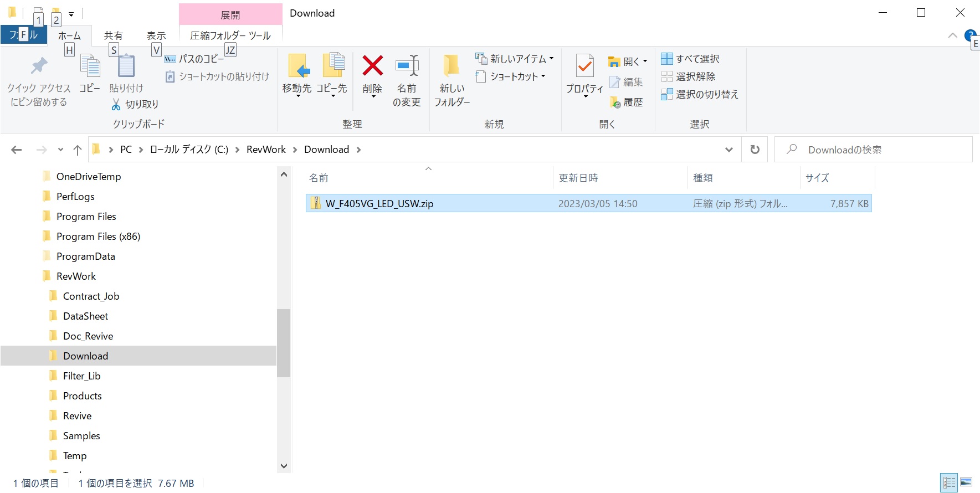
Task: Create a New folder
Action: coord(452,80)
